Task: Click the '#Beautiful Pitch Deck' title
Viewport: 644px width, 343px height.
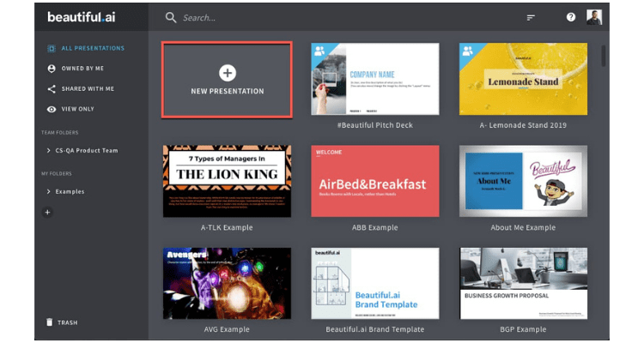Action: coord(375,125)
